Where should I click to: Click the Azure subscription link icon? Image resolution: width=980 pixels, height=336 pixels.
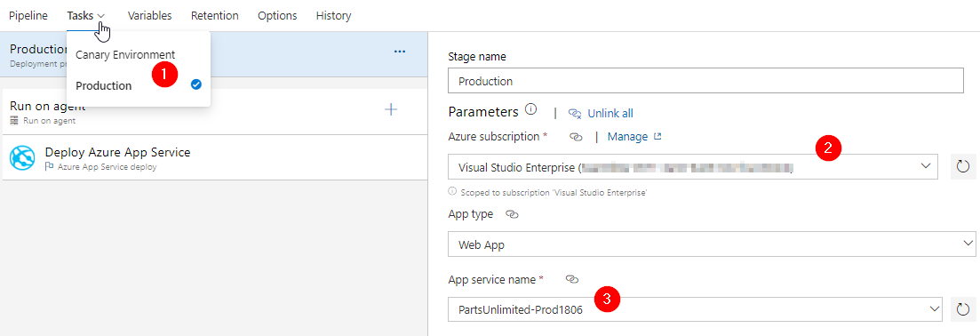[577, 136]
